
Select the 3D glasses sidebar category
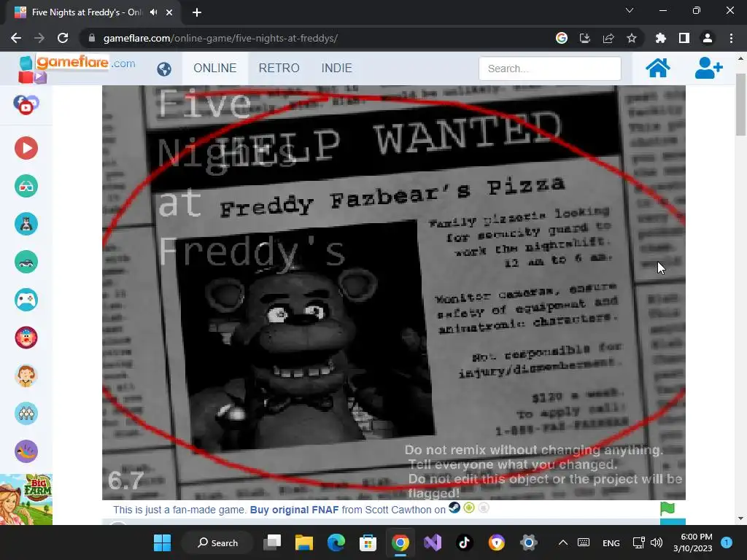(26, 186)
